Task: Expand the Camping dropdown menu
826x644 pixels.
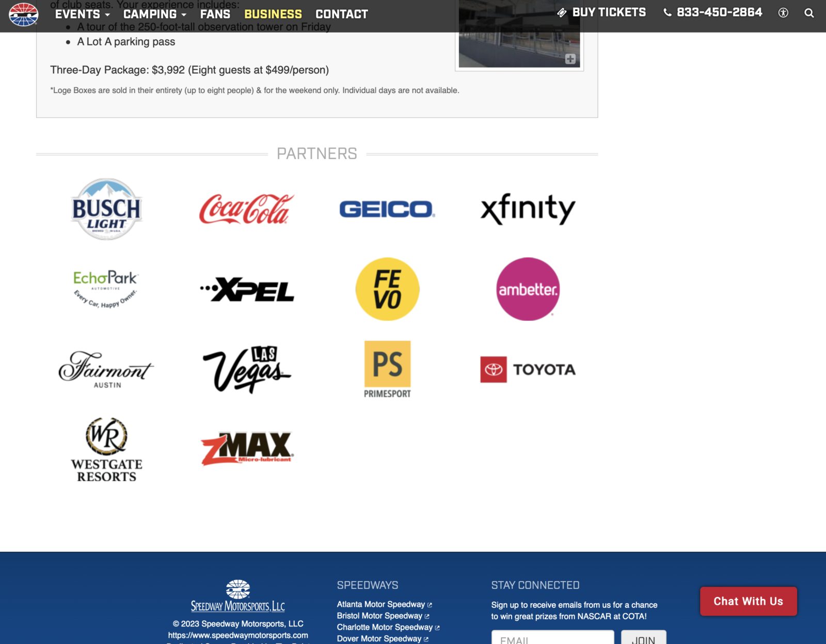Action: point(154,14)
